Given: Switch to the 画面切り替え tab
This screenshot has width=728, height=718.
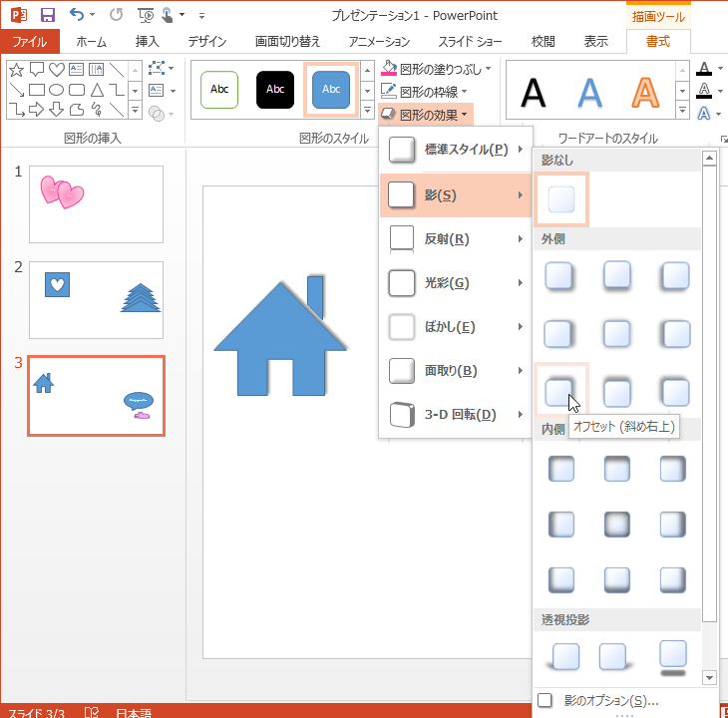Looking at the screenshot, I should pos(287,42).
